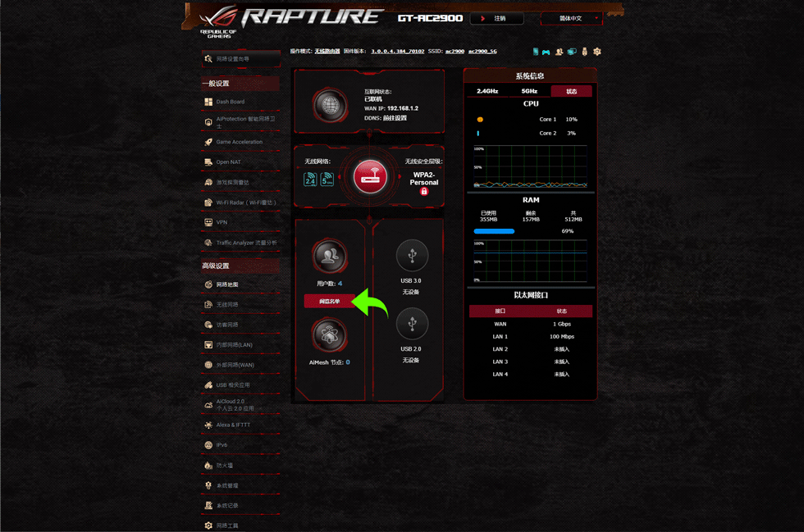Switch to 5GHz tab in 系统信息
This screenshot has width=804, height=532.
pos(529,91)
